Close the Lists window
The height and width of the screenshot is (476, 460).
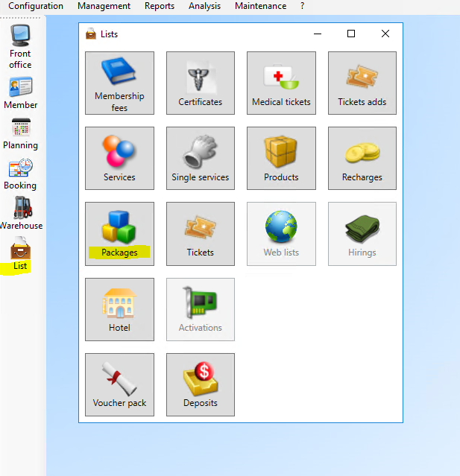[385, 34]
